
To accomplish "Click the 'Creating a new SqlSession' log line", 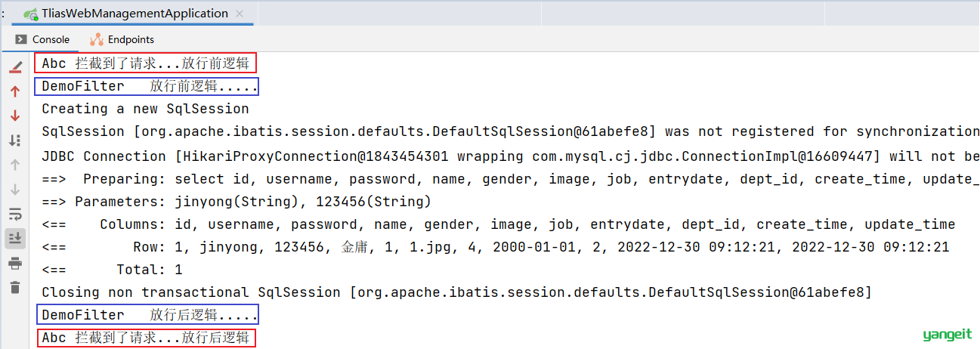I will coord(145,109).
